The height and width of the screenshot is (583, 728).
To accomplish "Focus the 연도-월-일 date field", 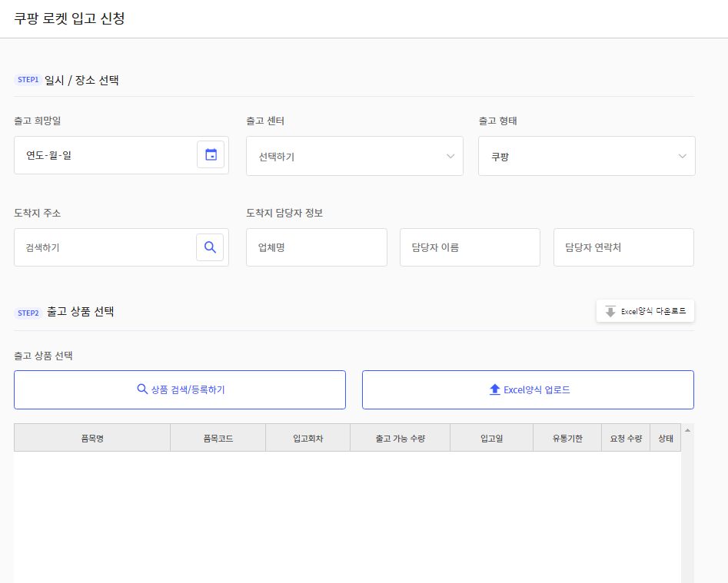I will tap(105, 155).
